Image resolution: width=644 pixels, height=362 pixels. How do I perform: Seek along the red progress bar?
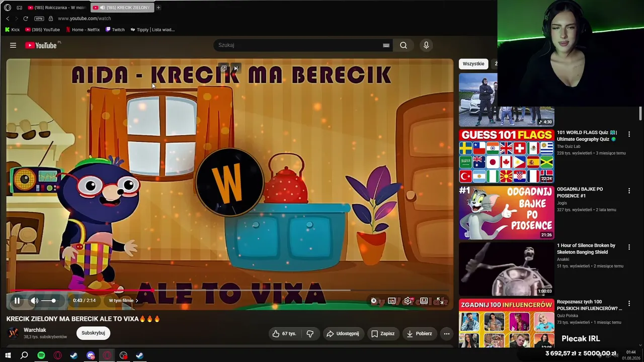230,290
